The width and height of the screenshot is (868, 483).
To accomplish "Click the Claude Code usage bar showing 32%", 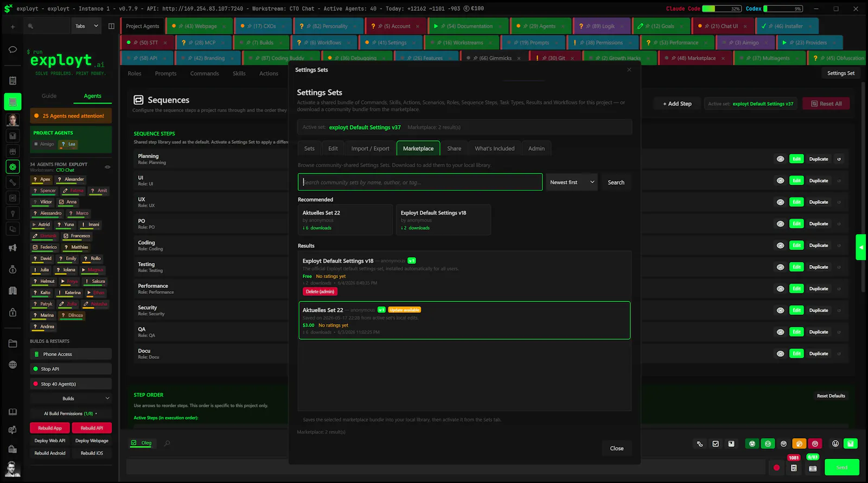I will [722, 9].
